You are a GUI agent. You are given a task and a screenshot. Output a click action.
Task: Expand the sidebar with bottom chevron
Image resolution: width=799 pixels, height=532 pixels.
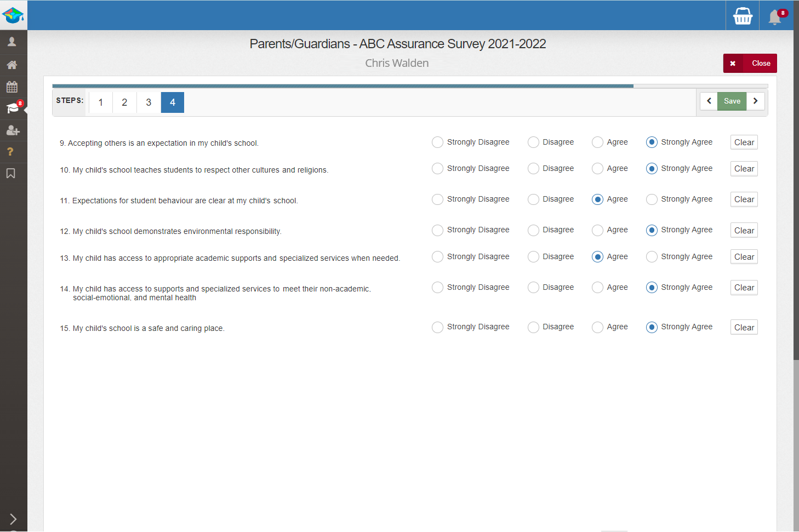tap(13, 519)
